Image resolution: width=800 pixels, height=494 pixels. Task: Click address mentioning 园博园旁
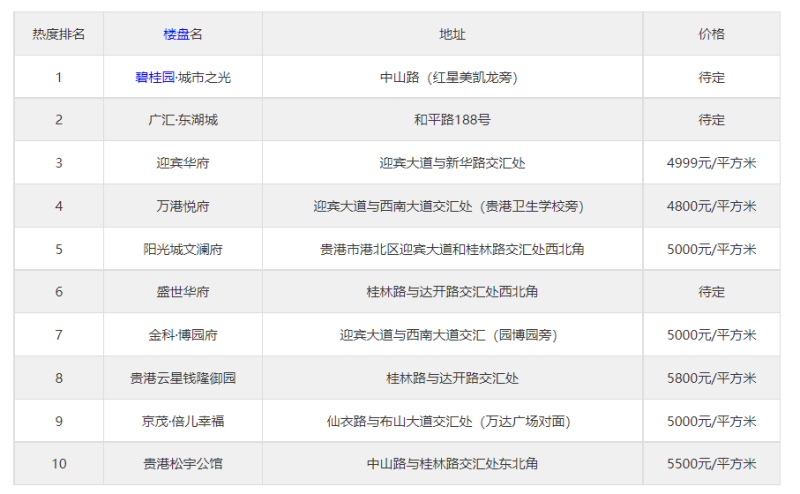(x=448, y=335)
